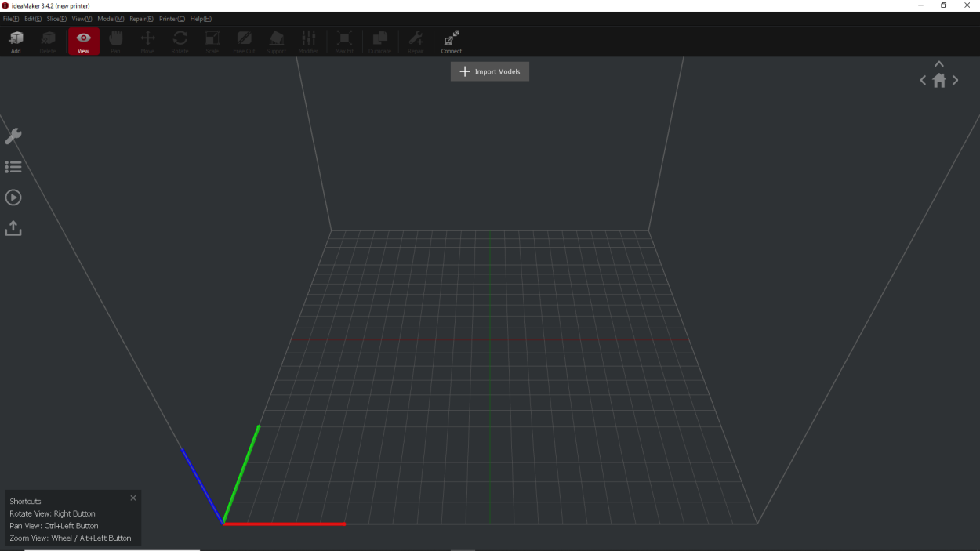Click the play/slice icon in left sidebar
Image resolution: width=980 pixels, height=551 pixels.
[13, 198]
